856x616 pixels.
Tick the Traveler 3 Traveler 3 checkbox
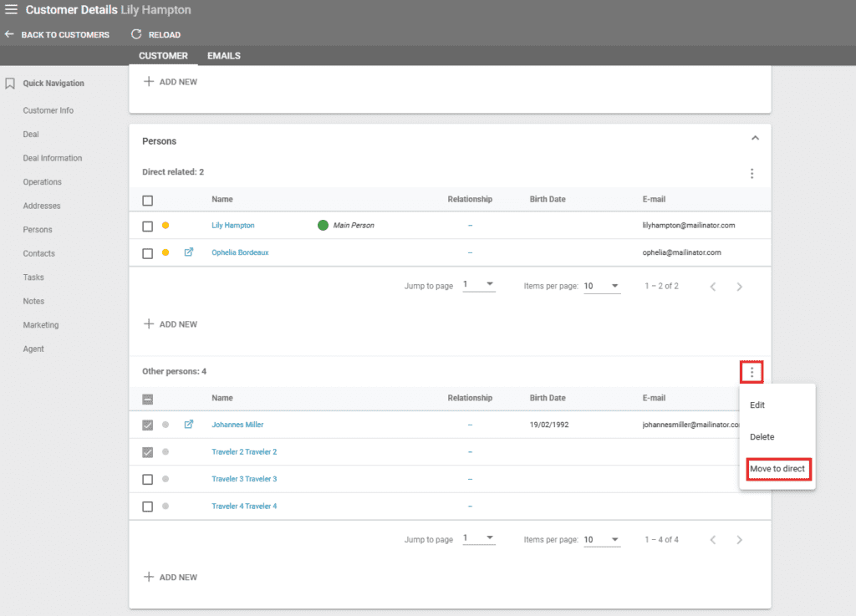coord(148,480)
